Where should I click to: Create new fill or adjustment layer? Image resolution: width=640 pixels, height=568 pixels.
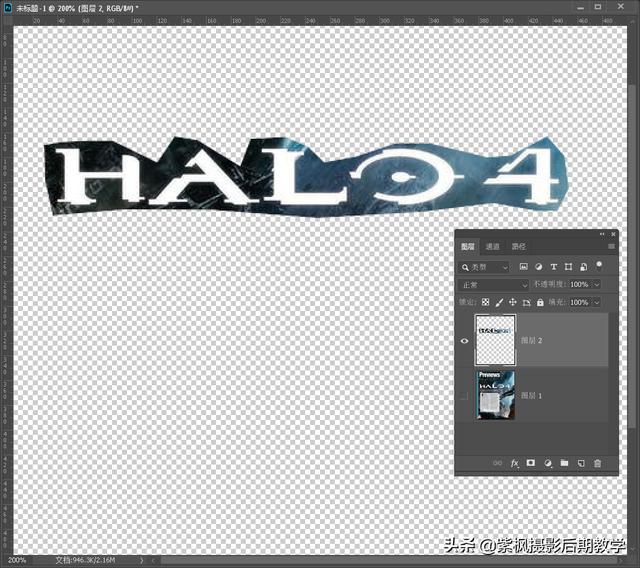548,463
